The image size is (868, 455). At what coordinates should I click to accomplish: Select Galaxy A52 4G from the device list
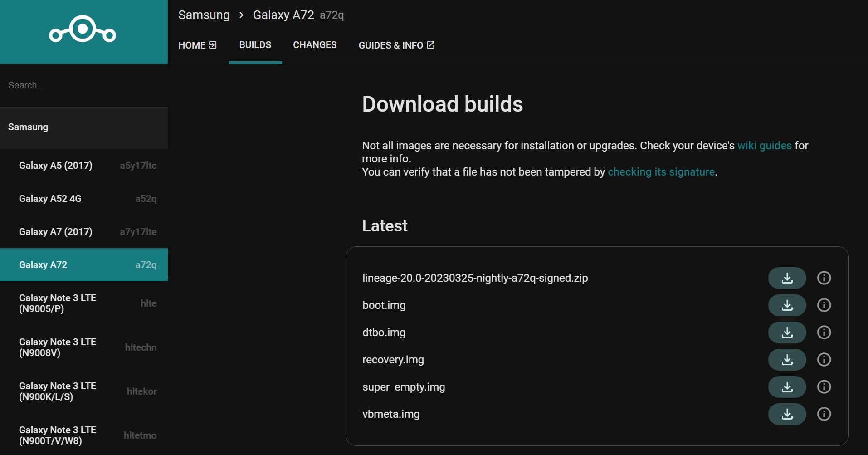(50, 198)
